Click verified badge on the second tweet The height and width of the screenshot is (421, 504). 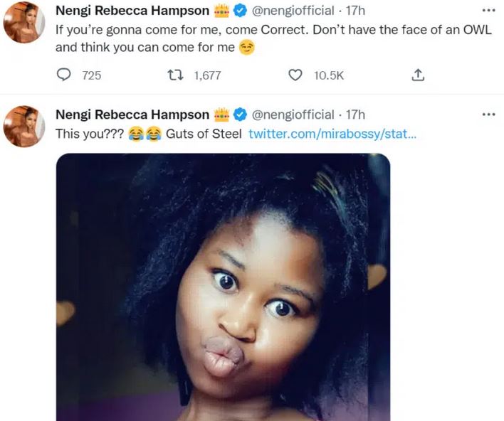coord(241,114)
